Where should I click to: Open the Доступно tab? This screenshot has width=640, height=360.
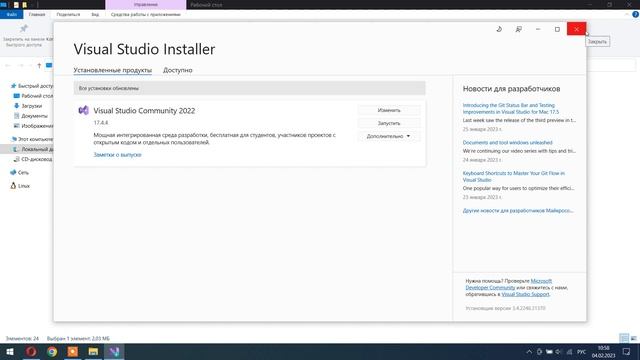[178, 70]
